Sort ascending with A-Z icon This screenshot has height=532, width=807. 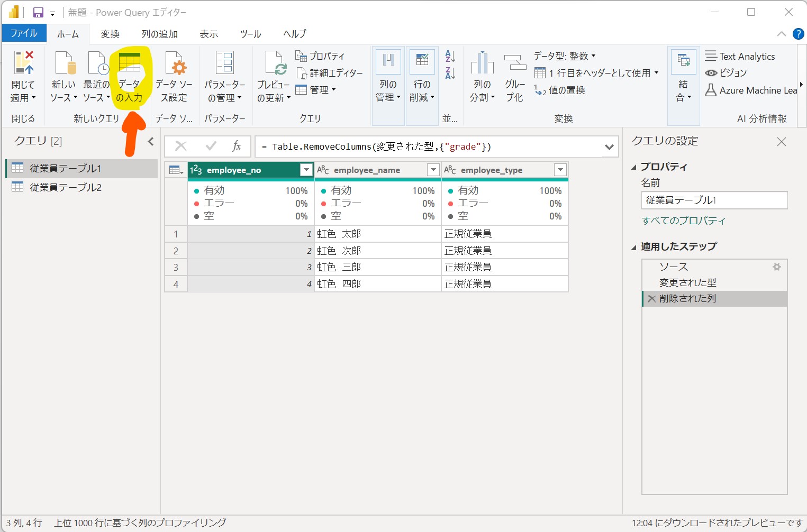click(x=450, y=56)
